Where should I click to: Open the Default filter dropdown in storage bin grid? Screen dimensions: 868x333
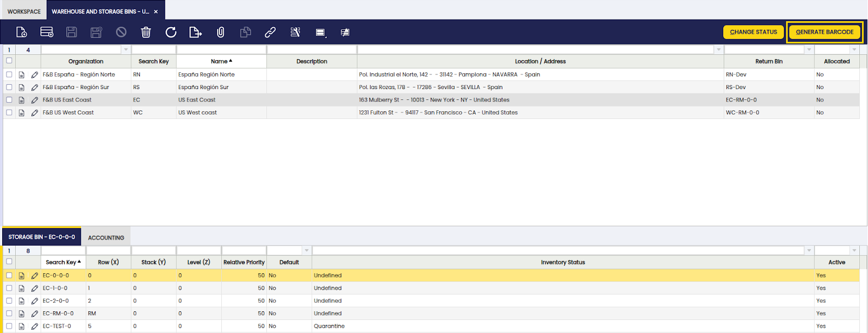tap(307, 250)
